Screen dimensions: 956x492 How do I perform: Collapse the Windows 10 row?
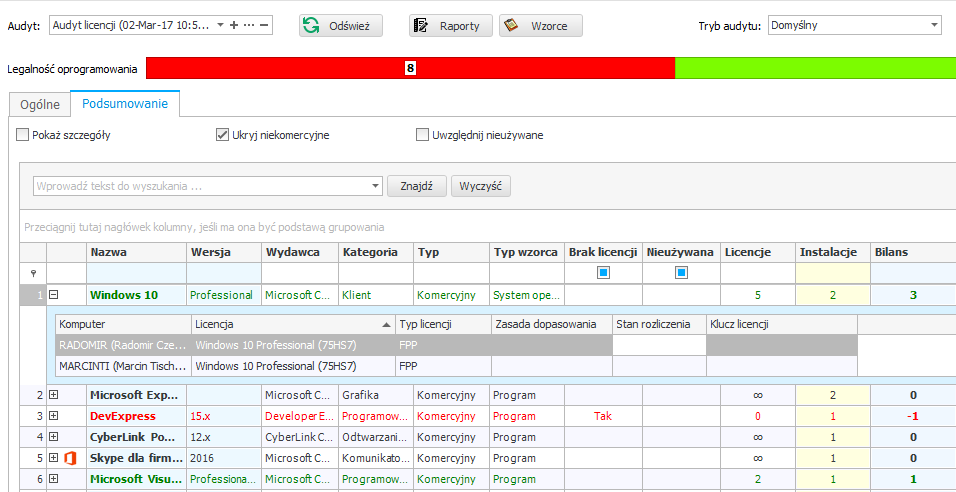click(54, 295)
